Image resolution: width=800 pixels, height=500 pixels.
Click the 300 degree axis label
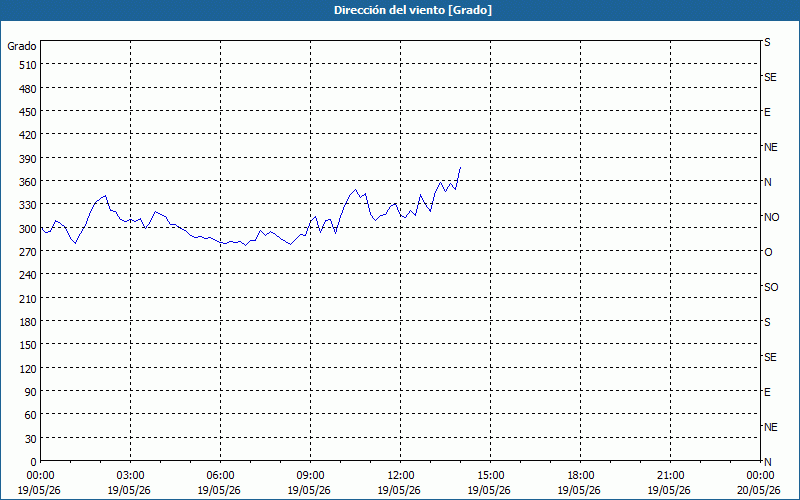click(28, 229)
